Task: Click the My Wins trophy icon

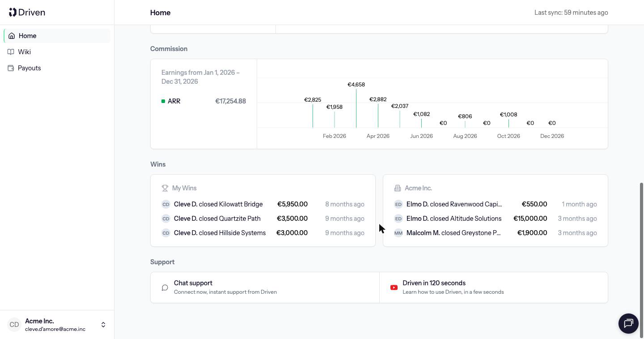Action: 165,188
